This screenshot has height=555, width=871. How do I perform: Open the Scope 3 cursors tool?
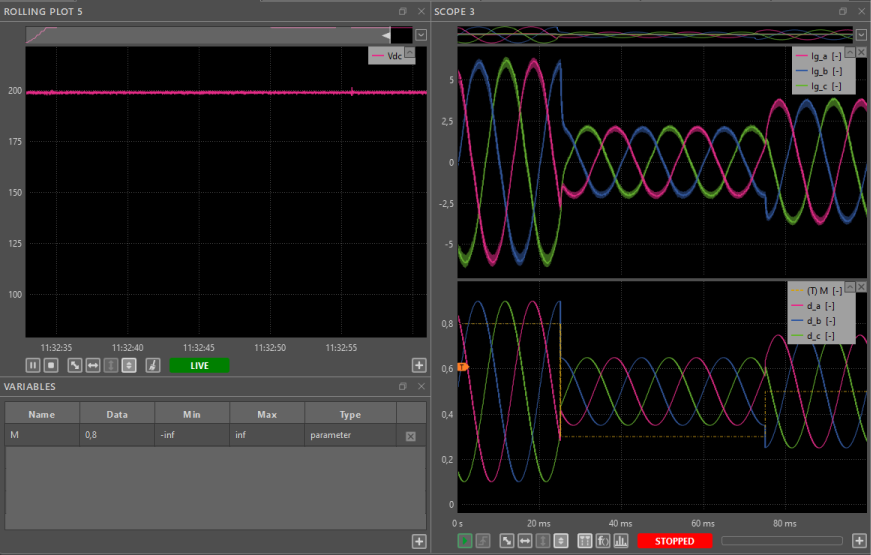pyautogui.click(x=586, y=541)
